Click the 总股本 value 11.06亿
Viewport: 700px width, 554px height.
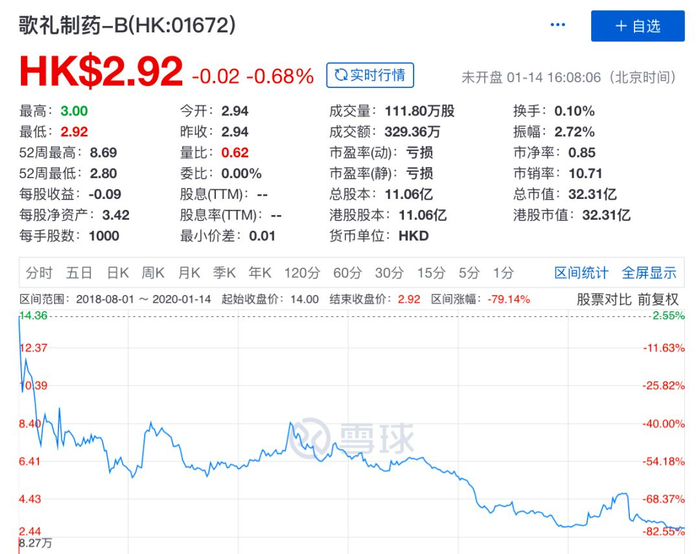click(409, 194)
